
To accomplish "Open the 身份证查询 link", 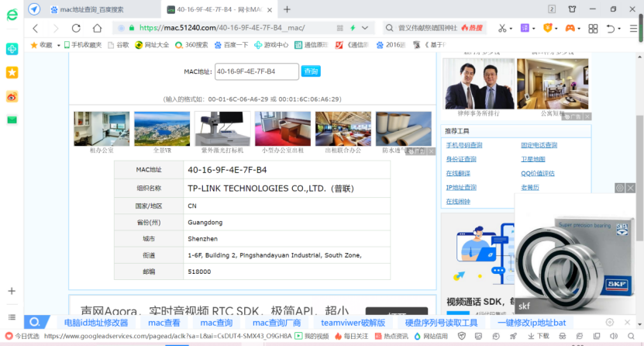I will pos(461,159).
